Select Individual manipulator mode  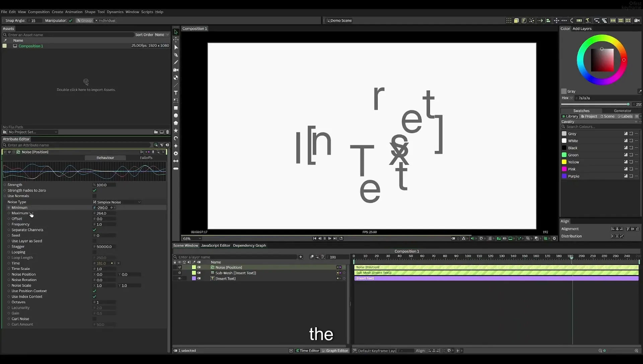(x=105, y=20)
